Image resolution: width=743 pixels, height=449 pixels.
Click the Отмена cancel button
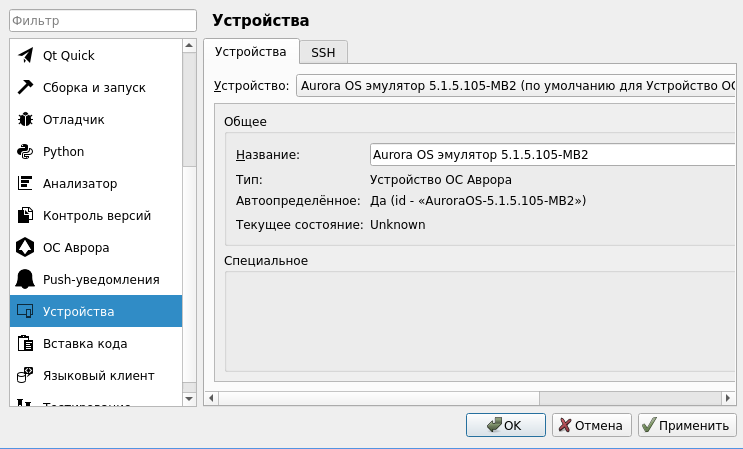click(x=592, y=425)
